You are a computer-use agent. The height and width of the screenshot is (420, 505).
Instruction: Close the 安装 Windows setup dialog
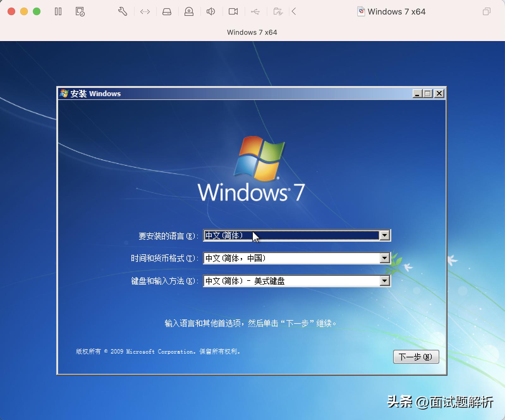pos(439,94)
